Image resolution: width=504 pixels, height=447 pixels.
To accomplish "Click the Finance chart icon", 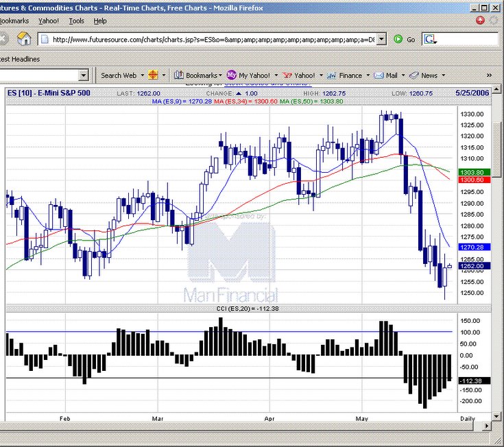I will pyautogui.click(x=331, y=75).
